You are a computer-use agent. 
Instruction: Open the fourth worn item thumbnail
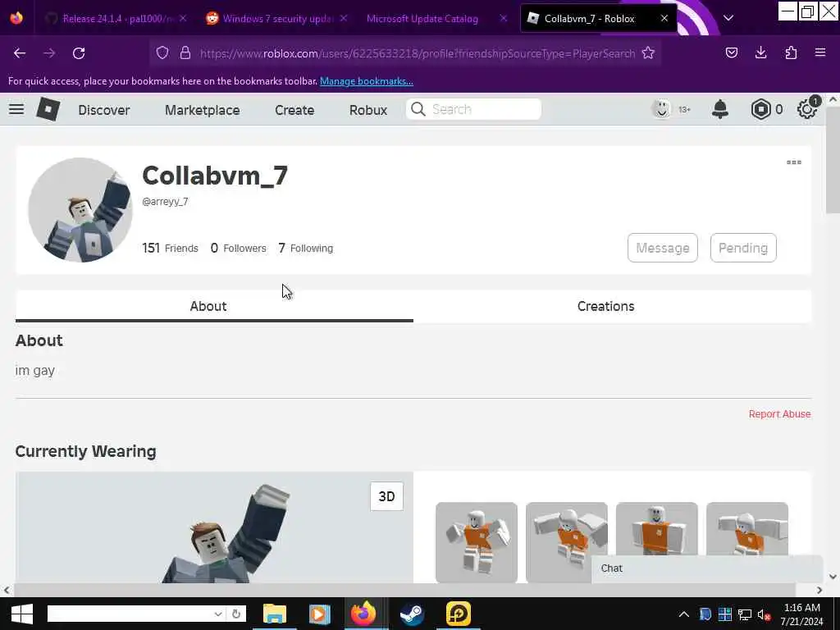(x=747, y=529)
